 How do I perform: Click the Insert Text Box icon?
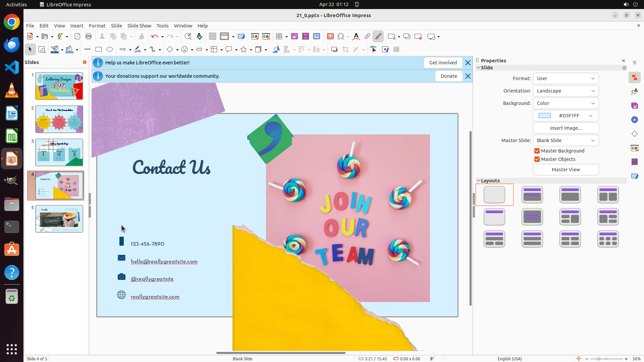click(330, 37)
